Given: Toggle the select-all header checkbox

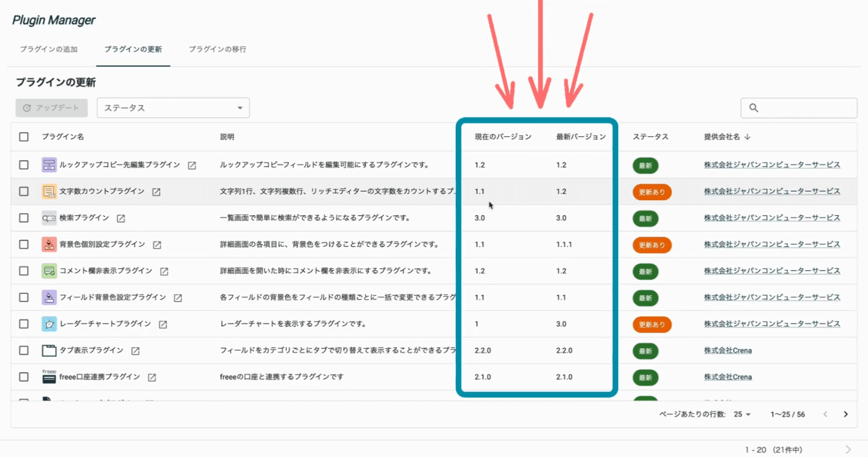Looking at the screenshot, I should [24, 137].
